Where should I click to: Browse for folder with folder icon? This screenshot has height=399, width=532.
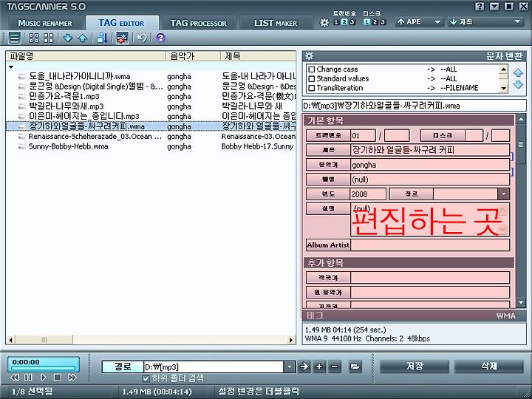(355, 366)
